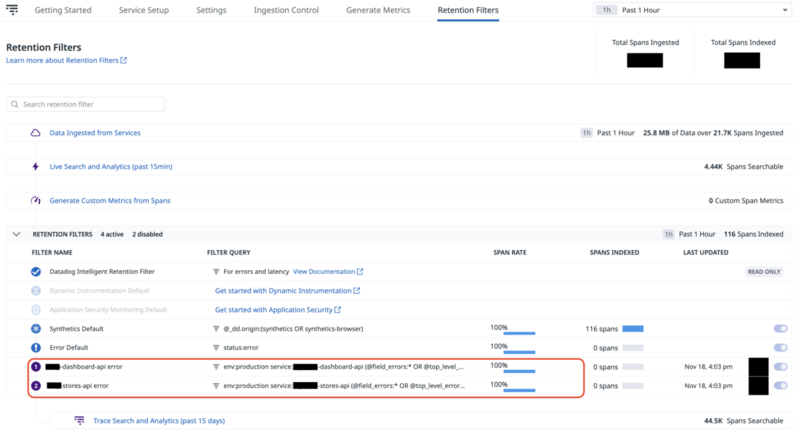The height and width of the screenshot is (432, 800).
Task: Open the Ingestion Control tab
Action: 286,10
